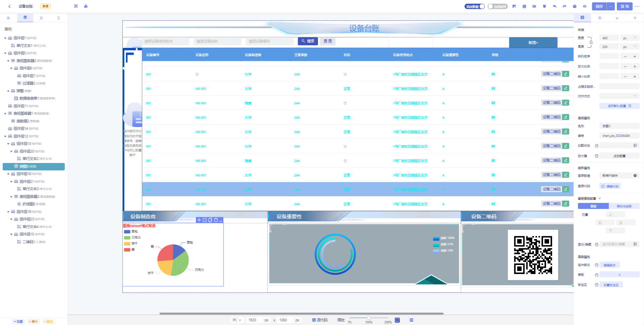Viewport: 644px width, 325px height.
Task: Increase 排列顺序 with plus button
Action: pos(635,56)
